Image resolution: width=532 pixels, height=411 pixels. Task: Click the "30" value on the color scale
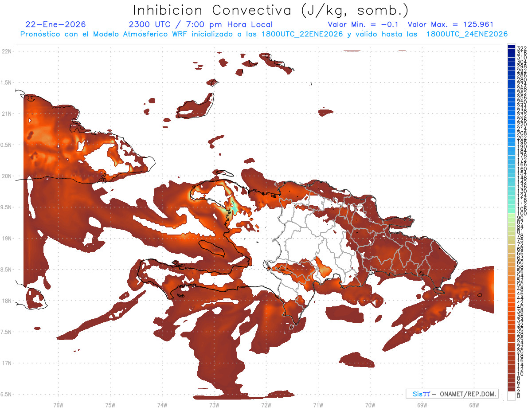520,329
